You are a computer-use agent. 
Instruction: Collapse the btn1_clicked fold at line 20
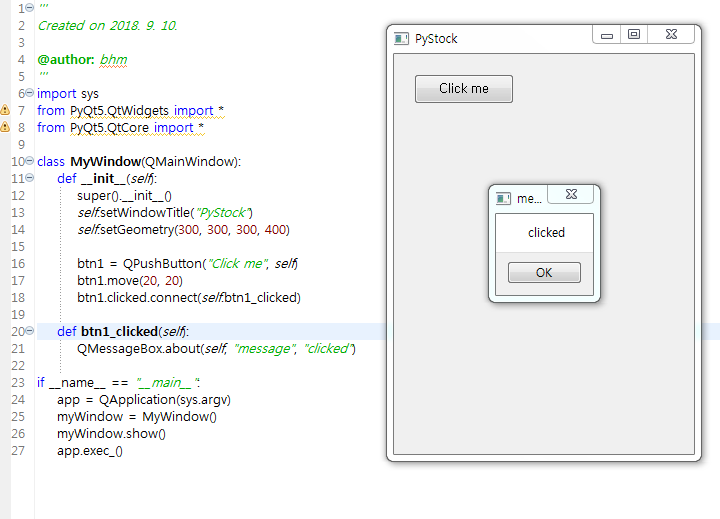tap(29, 331)
